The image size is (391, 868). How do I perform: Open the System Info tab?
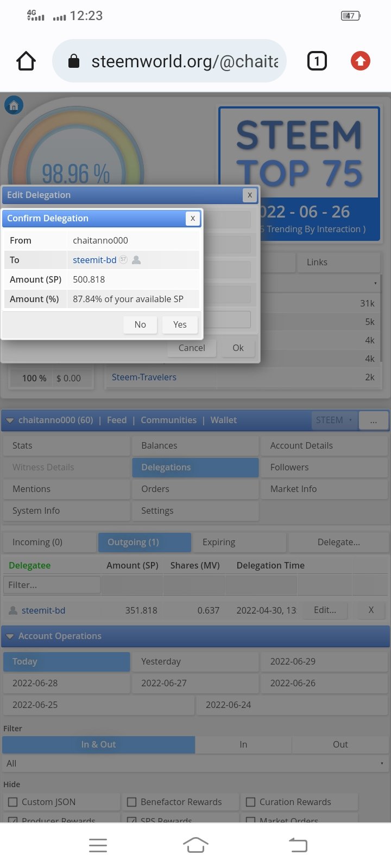coord(66,510)
